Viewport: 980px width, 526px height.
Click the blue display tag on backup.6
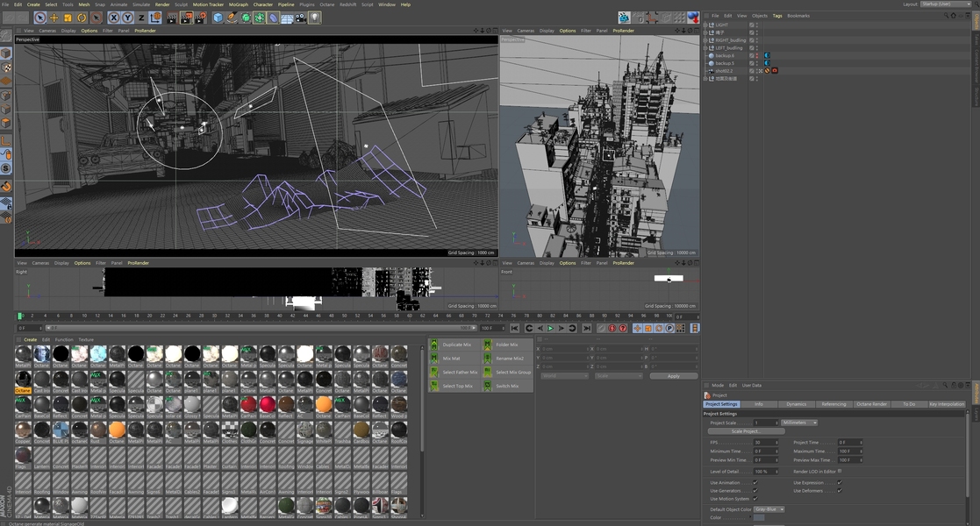point(767,55)
